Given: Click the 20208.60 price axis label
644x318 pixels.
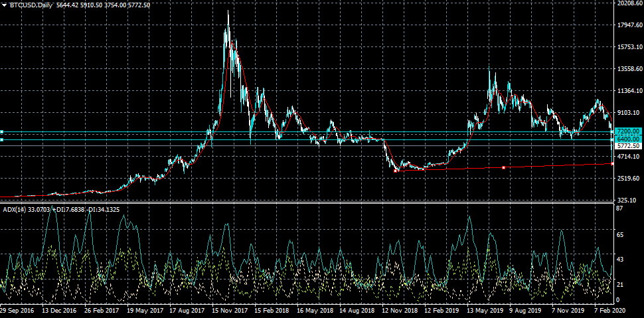Looking at the screenshot, I should click(x=629, y=4).
